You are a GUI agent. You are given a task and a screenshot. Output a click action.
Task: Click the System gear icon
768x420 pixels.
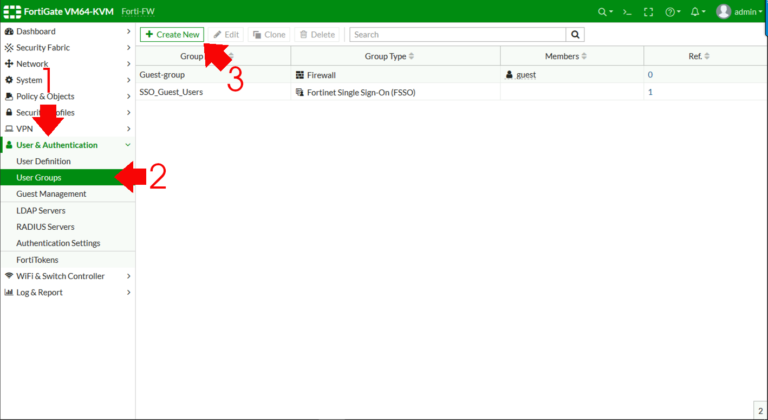point(9,80)
